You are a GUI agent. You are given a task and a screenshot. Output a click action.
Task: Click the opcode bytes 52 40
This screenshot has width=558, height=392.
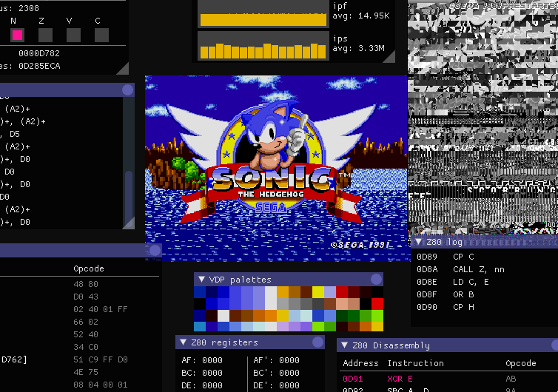pos(86,334)
